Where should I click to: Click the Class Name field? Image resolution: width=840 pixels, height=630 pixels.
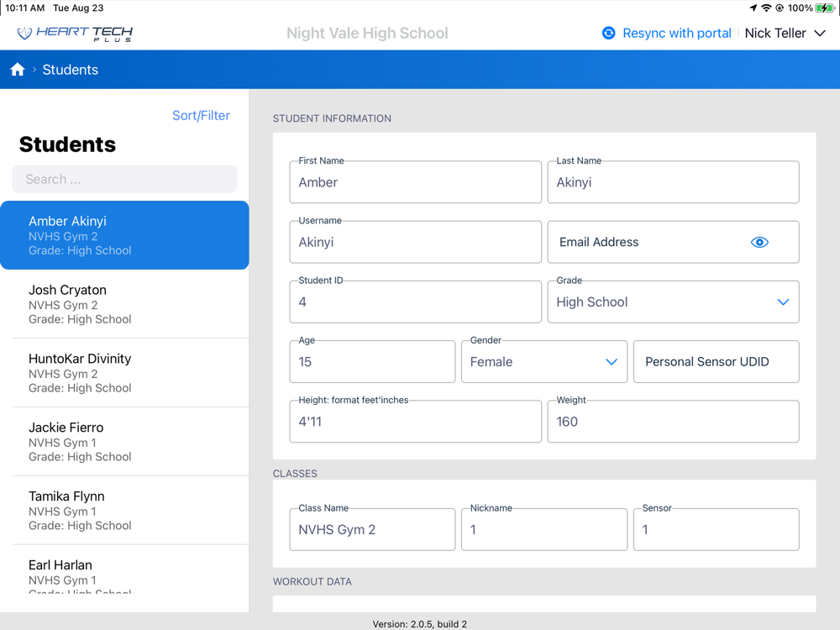[372, 530]
